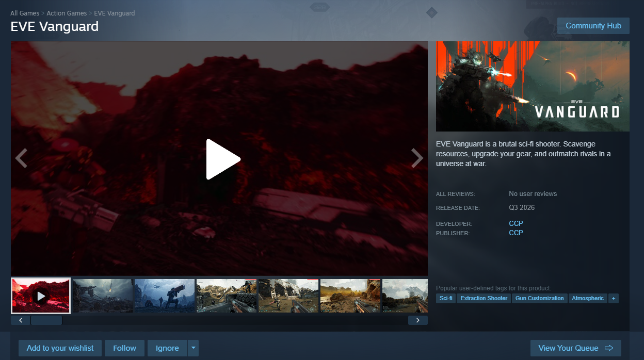This screenshot has height=360, width=644.
Task: Go to previous media with left arrow
Action: click(21, 158)
